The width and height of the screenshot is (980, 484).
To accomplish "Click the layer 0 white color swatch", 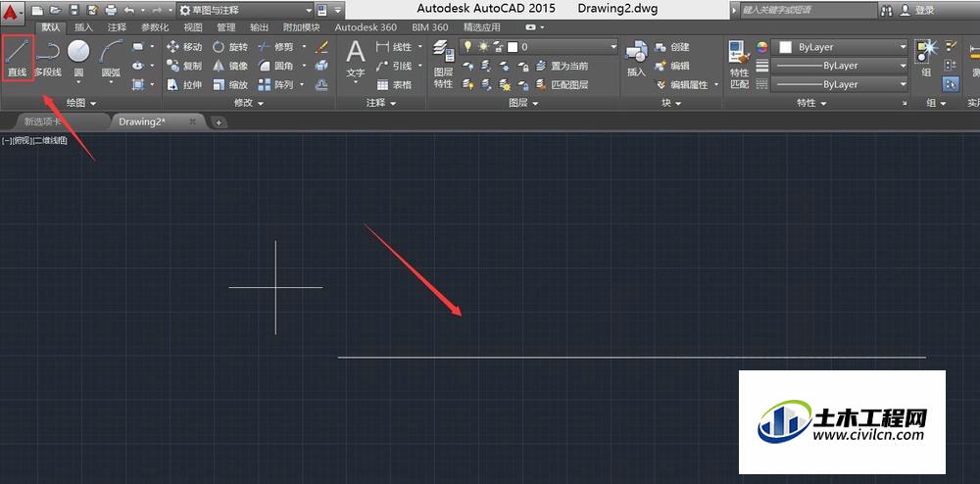I will 513,47.
